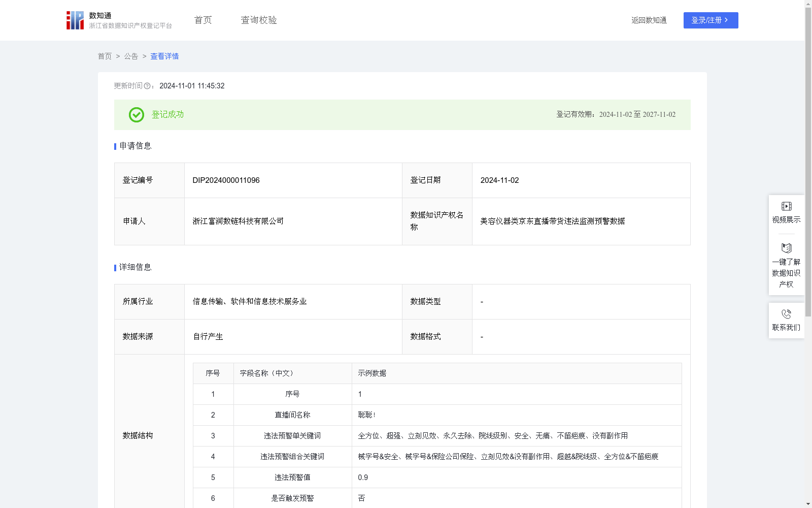Open 一键了解数据知识产权 guide icon

[786, 248]
